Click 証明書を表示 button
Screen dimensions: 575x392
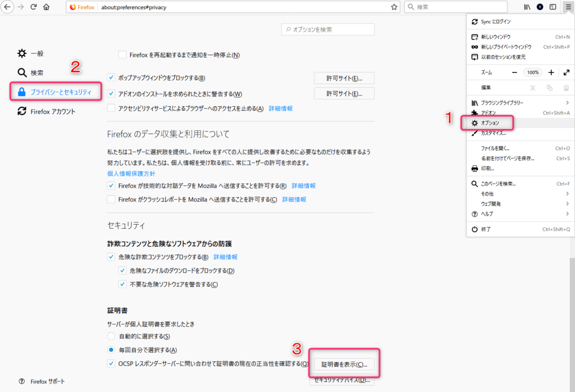344,364
